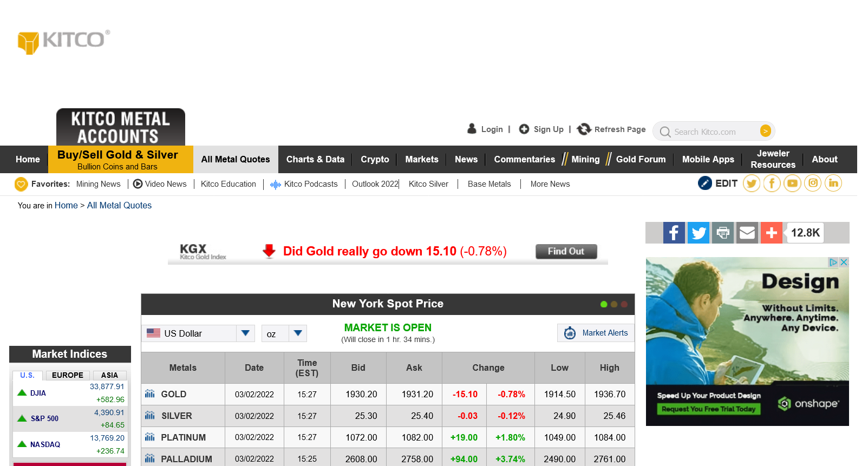The width and height of the screenshot is (868, 466).
Task: Click the Refresh Page link
Action: pos(612,129)
